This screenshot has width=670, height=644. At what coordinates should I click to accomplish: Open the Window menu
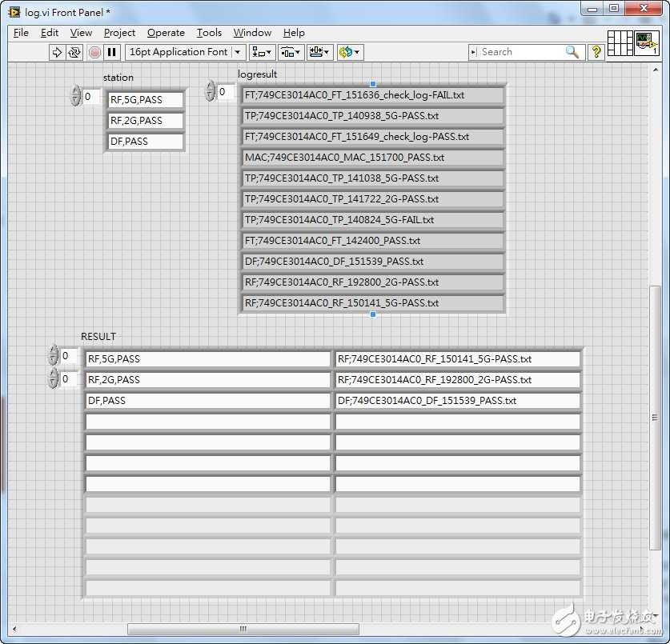click(x=252, y=33)
